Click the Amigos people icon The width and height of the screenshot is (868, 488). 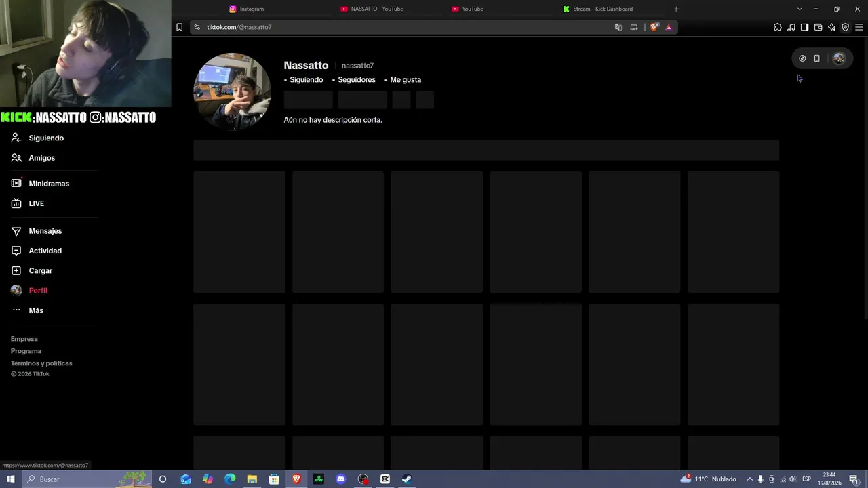pos(16,158)
